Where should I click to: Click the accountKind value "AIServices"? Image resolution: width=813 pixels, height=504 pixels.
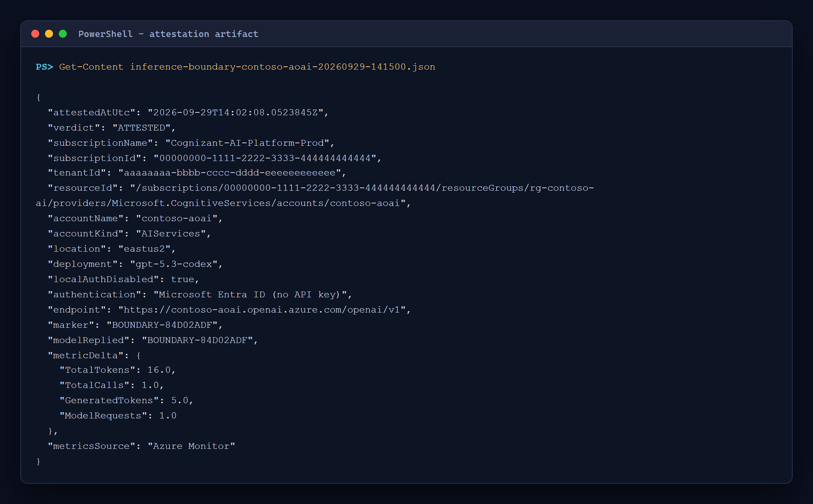coord(171,234)
